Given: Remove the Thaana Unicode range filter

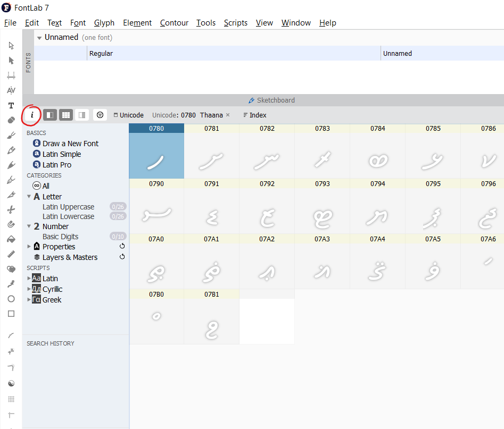Looking at the screenshot, I should pos(228,115).
